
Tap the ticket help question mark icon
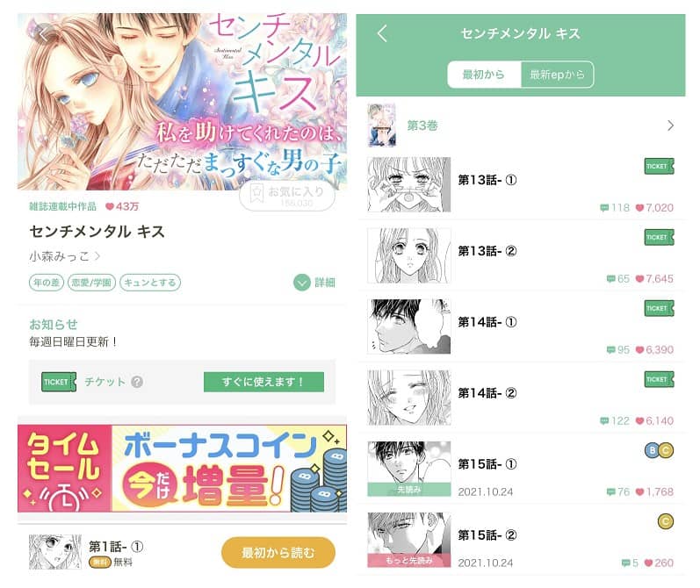point(138,382)
